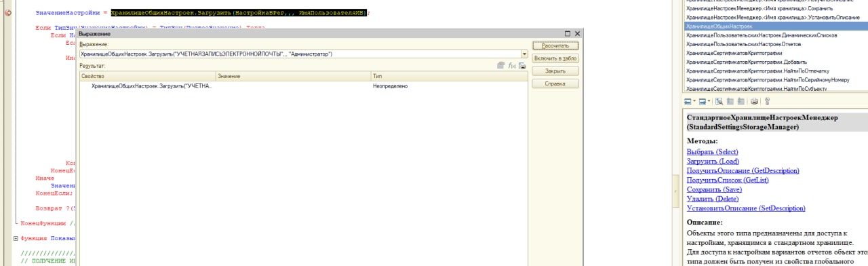The width and height of the screenshot is (868, 266).
Task: Click the КонецФункции line in code editor
Action: [x=44, y=223]
